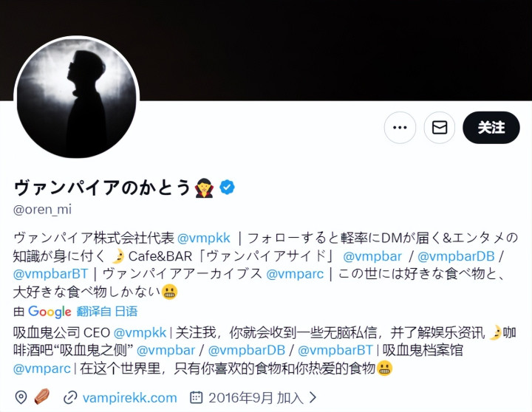The height and width of the screenshot is (412, 532).
Task: Open @vmpbarBT mention in Japanese bio
Action: click(50, 274)
